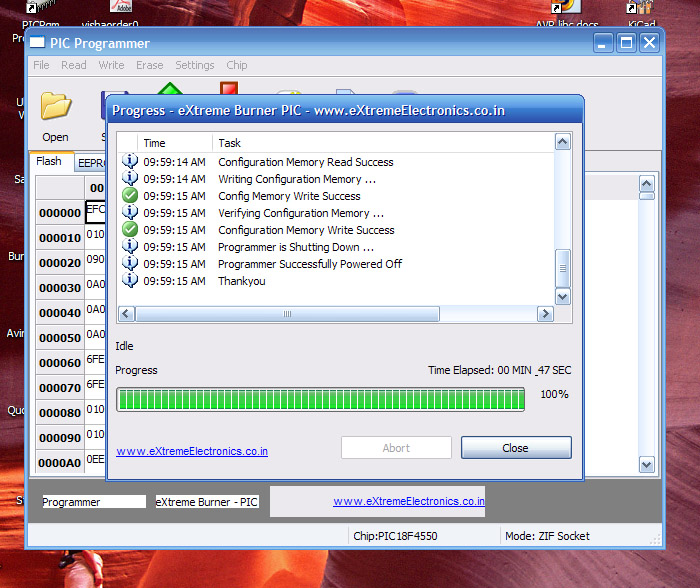Open the Read menu
Image resolution: width=700 pixels, height=588 pixels.
tap(74, 65)
